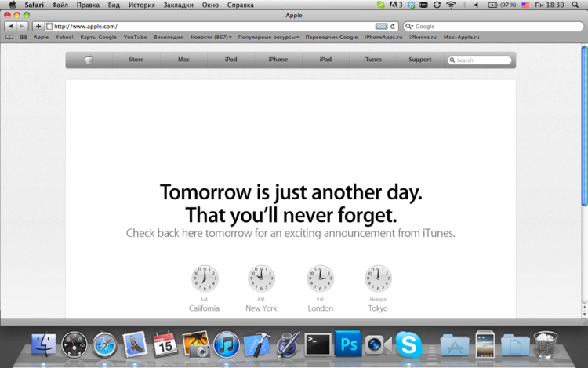This screenshot has height=368, width=588.
Task: Open the Закладки menu
Action: [178, 5]
